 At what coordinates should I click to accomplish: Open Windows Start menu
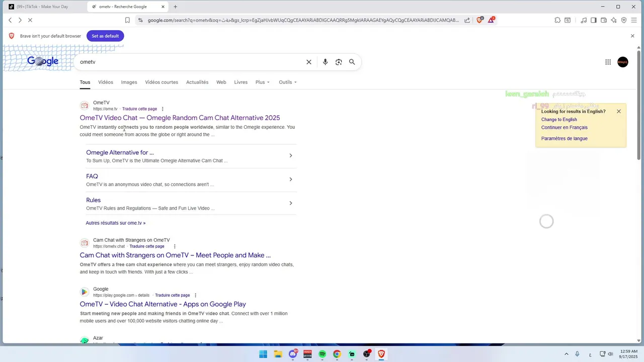[263, 354]
